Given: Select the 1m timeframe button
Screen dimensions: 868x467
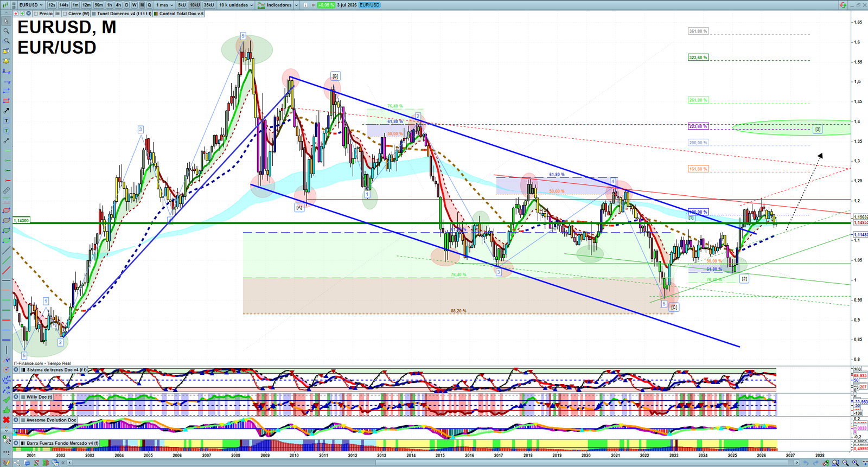Looking at the screenshot, I should 75,5.
